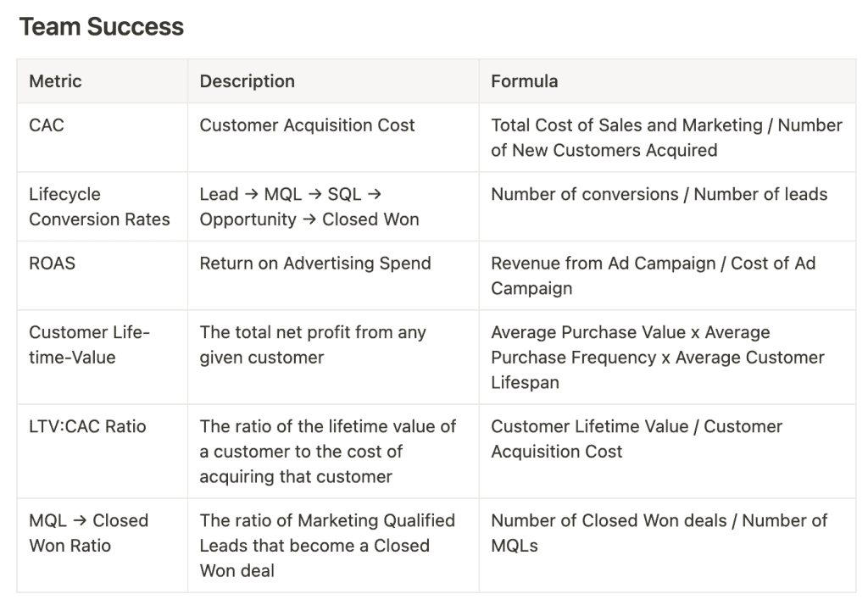The height and width of the screenshot is (605, 868).
Task: Select the Metric column header
Action: tap(103, 80)
